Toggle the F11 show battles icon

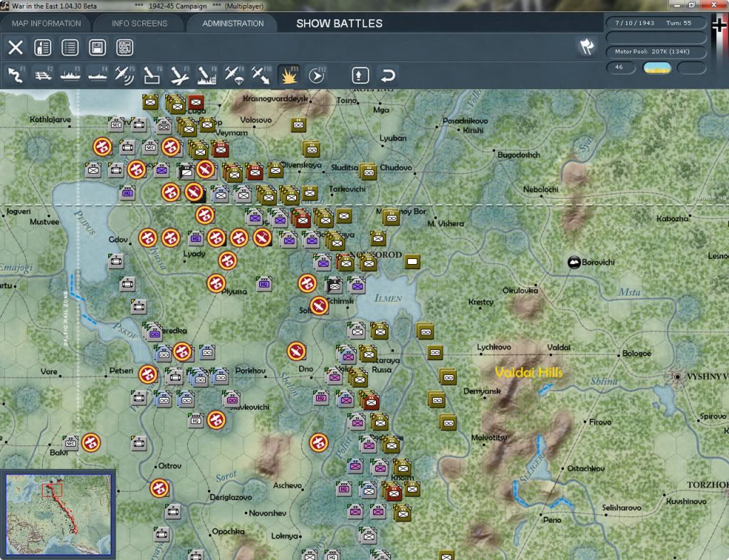(288, 75)
